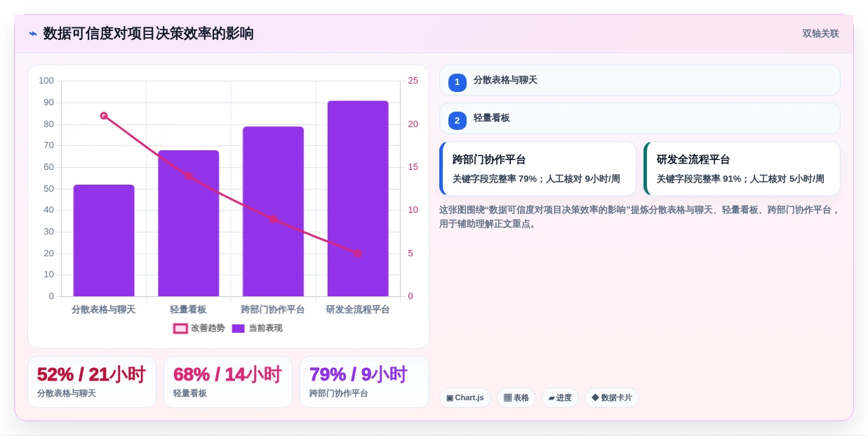Click the Chart.js tag
Image resolution: width=868 pixels, height=436 pixels.
tap(465, 398)
